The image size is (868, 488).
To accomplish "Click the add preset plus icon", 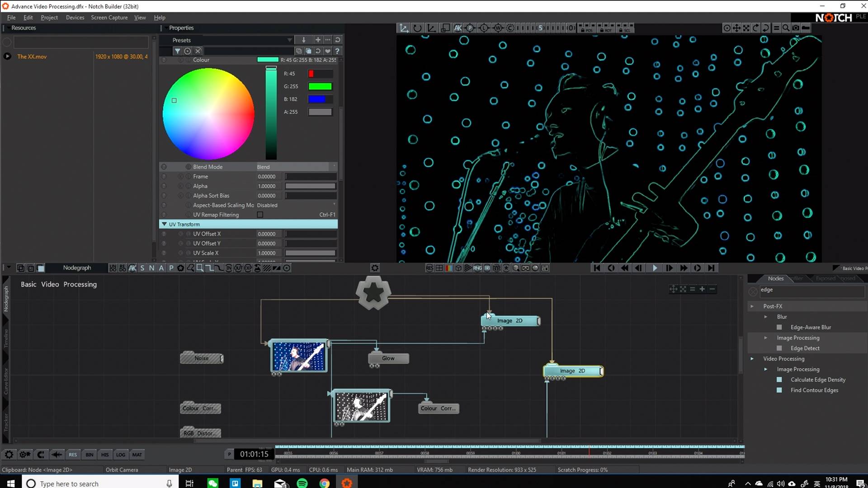I will (x=318, y=40).
